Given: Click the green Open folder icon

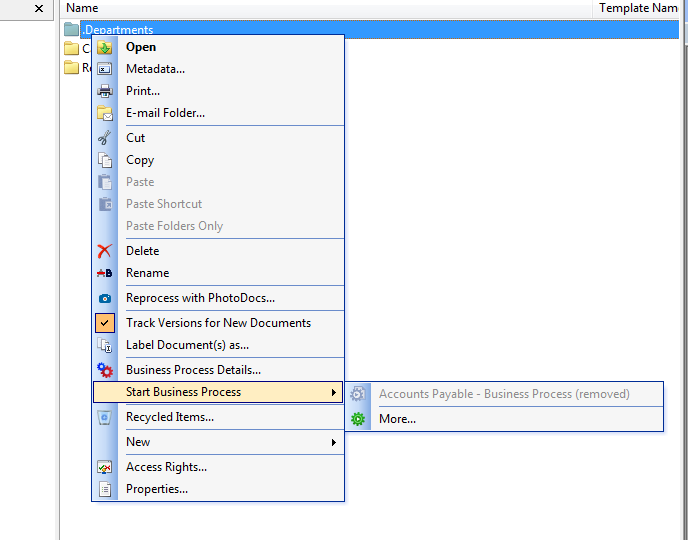Looking at the screenshot, I should (104, 47).
